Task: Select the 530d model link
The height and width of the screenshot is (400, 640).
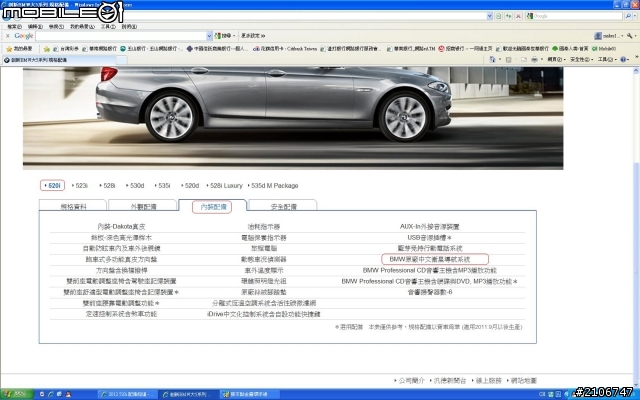Action: tap(135, 185)
